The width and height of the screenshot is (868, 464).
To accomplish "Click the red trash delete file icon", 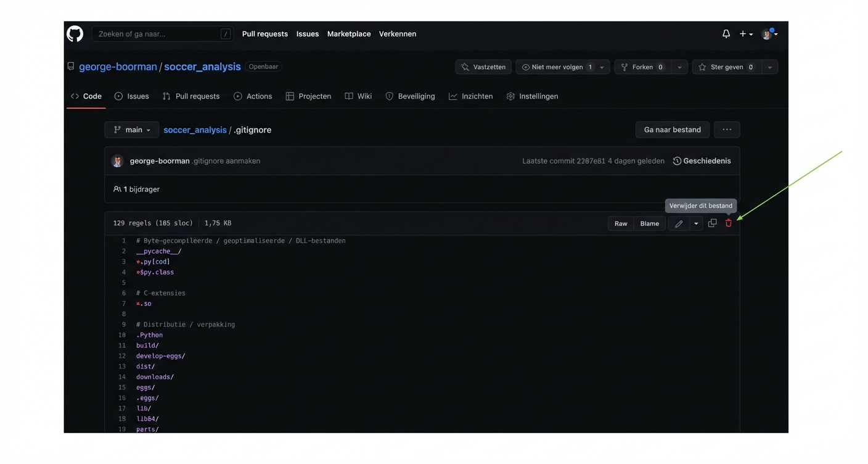I will (728, 223).
